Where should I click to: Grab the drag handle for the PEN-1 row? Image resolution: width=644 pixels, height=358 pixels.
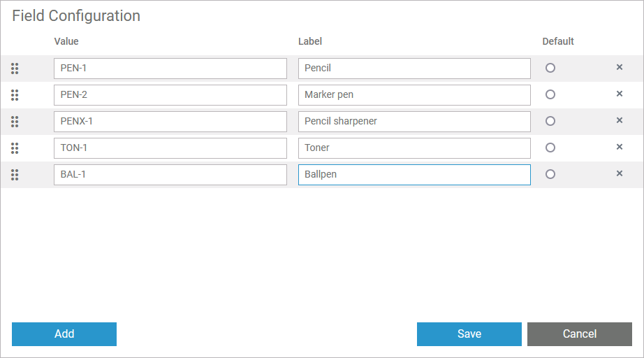click(x=15, y=69)
